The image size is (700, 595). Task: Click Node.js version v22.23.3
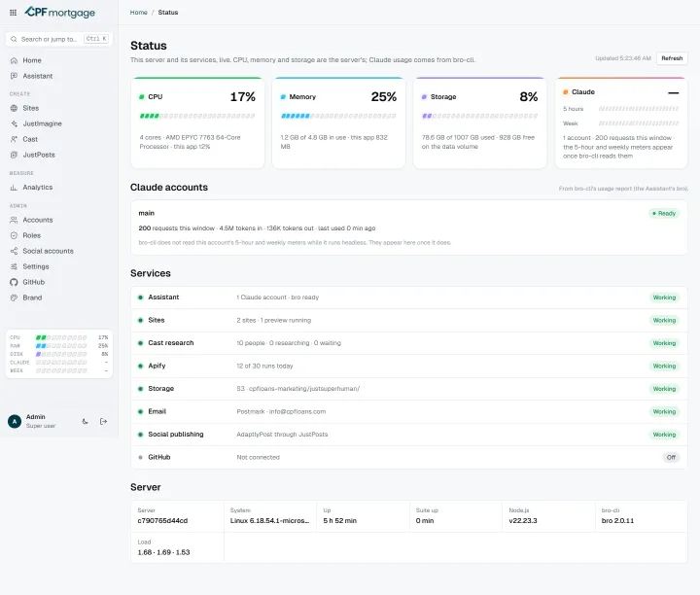click(x=523, y=521)
